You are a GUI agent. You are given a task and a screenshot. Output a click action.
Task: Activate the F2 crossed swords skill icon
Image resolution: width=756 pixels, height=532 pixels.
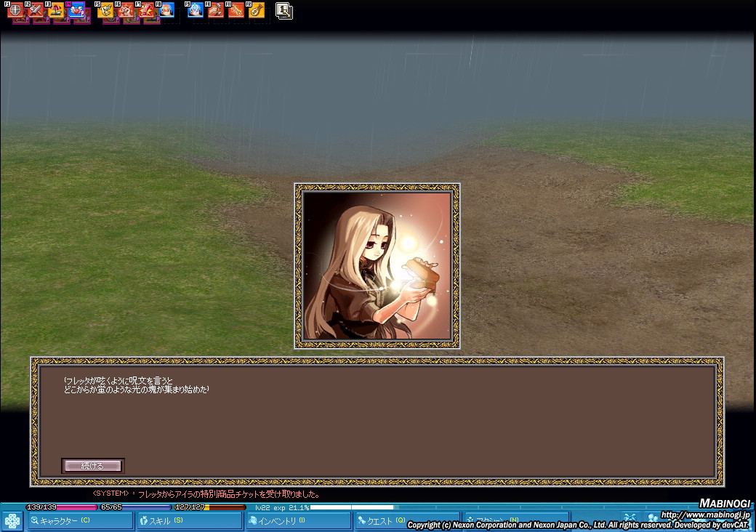(36, 9)
